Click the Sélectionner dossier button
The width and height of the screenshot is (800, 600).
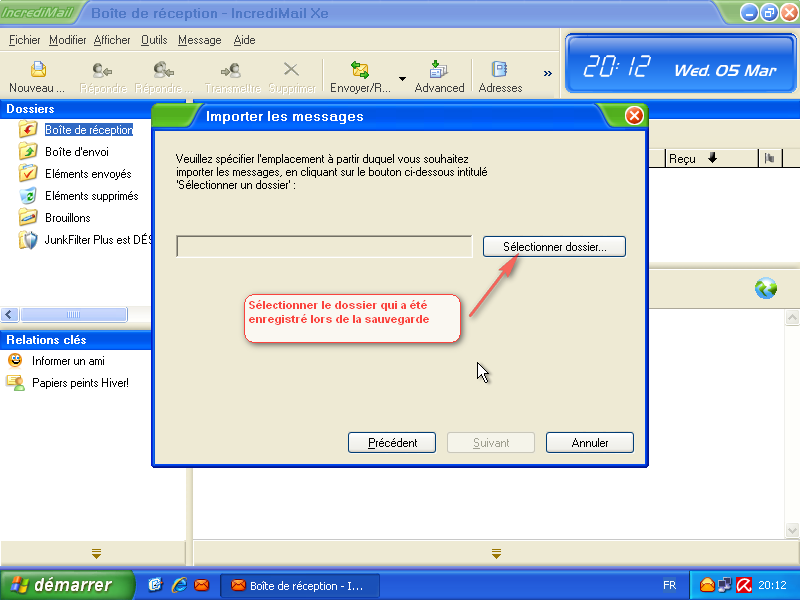[554, 246]
